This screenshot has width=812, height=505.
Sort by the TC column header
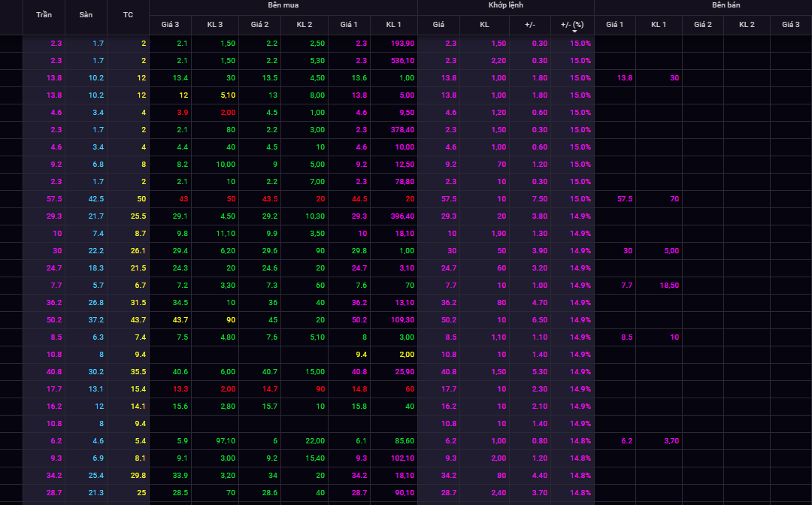click(128, 14)
